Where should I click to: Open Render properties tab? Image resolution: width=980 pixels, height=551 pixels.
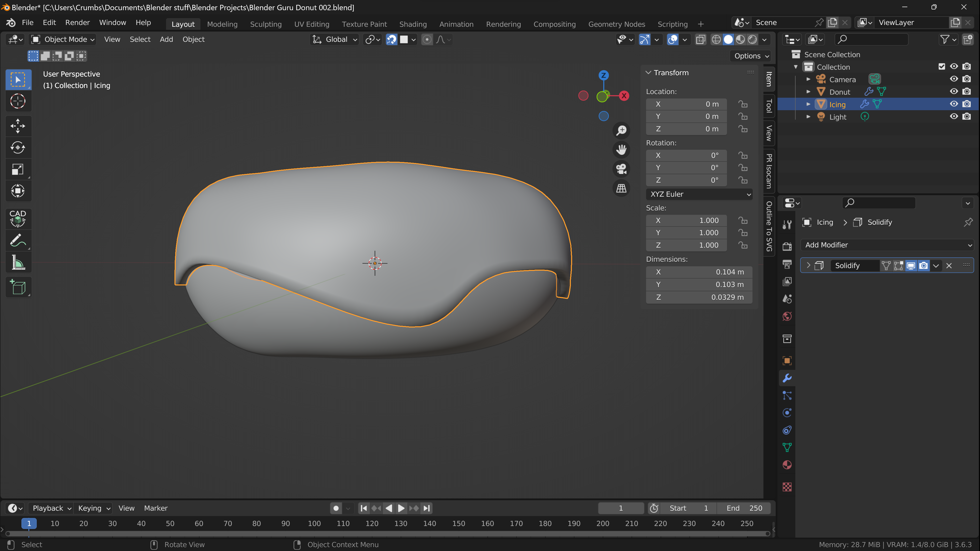[x=787, y=246]
